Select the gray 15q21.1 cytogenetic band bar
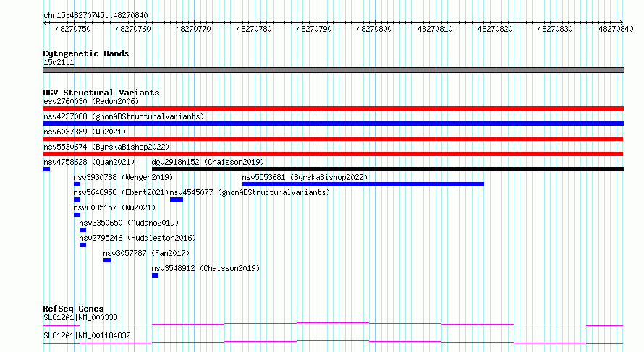Viewport: 644px width, 352px height. pos(333,70)
